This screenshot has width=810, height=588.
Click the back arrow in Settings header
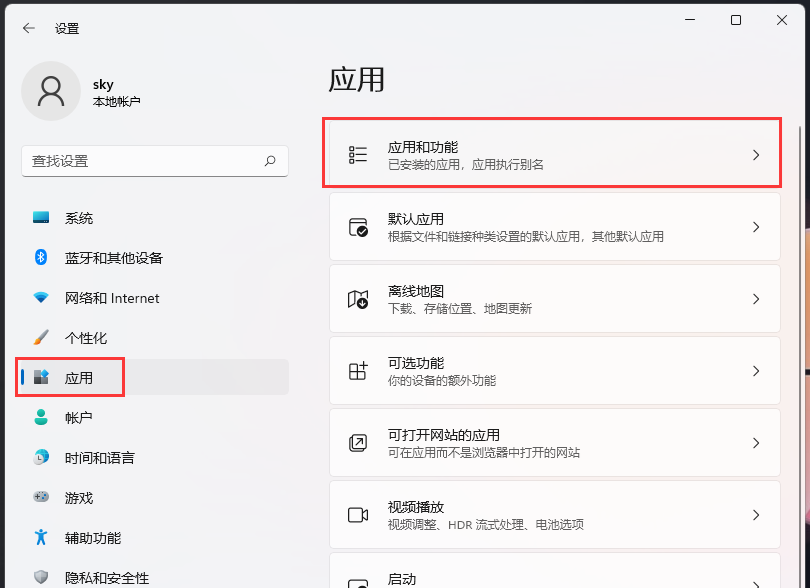(x=28, y=29)
